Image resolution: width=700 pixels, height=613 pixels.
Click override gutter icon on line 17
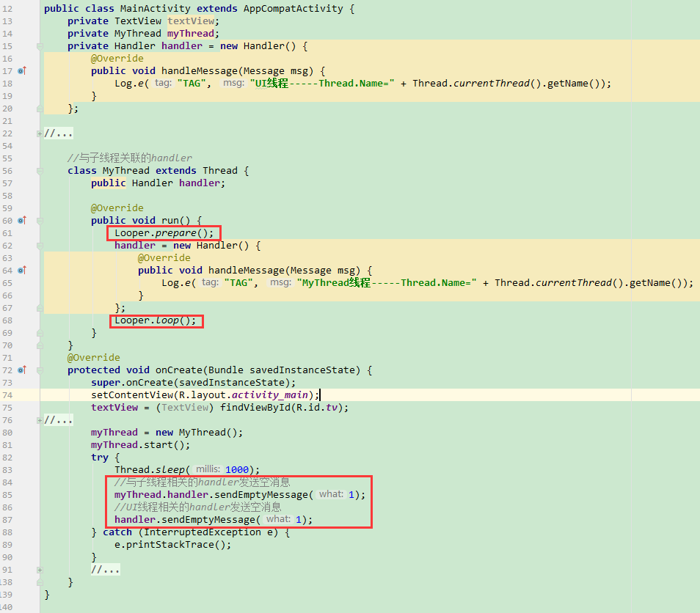22,70
